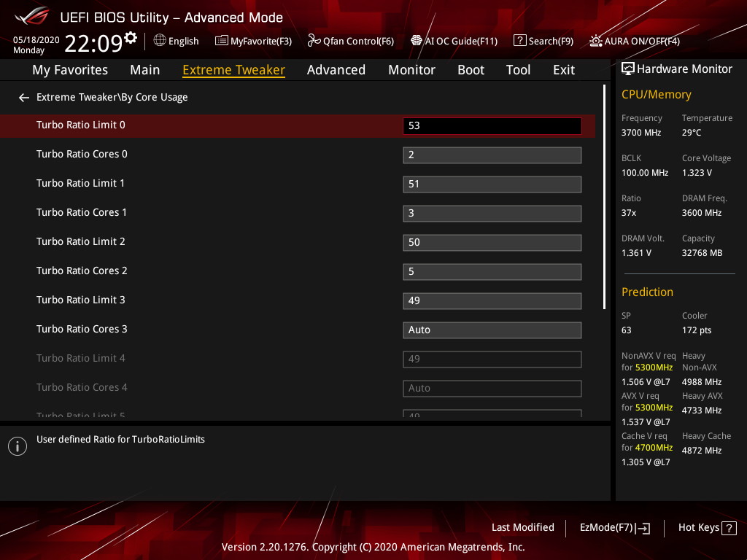Image resolution: width=747 pixels, height=560 pixels.
Task: Click Last Modified button
Action: pos(522,528)
